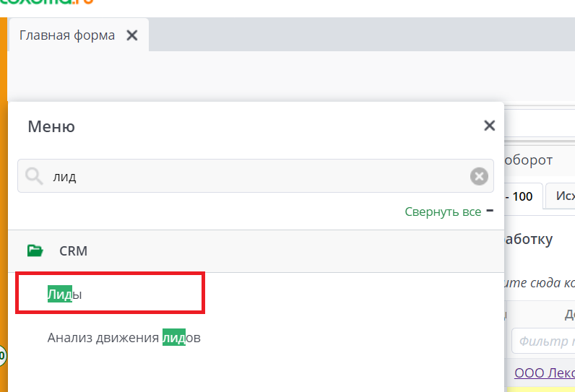Select the Исх tab

tap(561, 196)
